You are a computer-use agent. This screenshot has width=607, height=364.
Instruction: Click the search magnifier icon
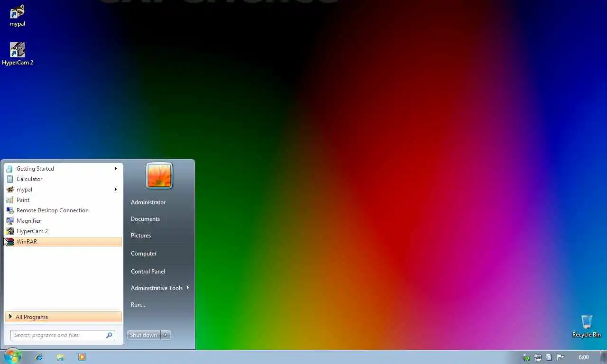109,335
